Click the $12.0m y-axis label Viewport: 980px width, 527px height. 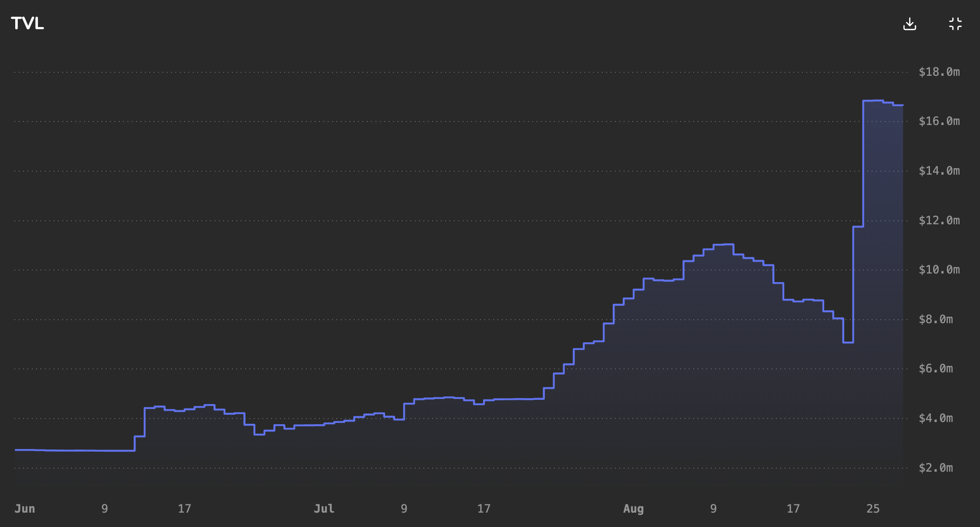(939, 220)
